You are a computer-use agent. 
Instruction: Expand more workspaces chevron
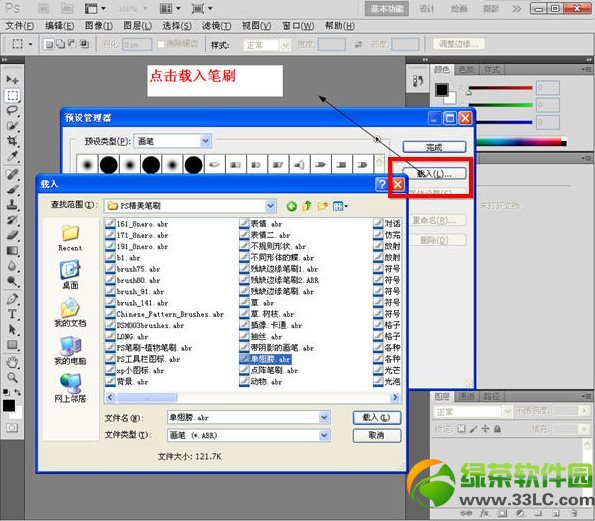(x=516, y=8)
